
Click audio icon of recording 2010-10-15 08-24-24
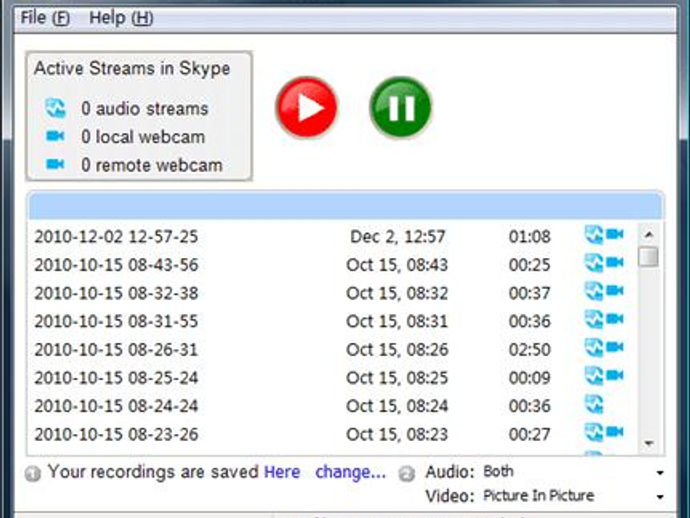594,404
